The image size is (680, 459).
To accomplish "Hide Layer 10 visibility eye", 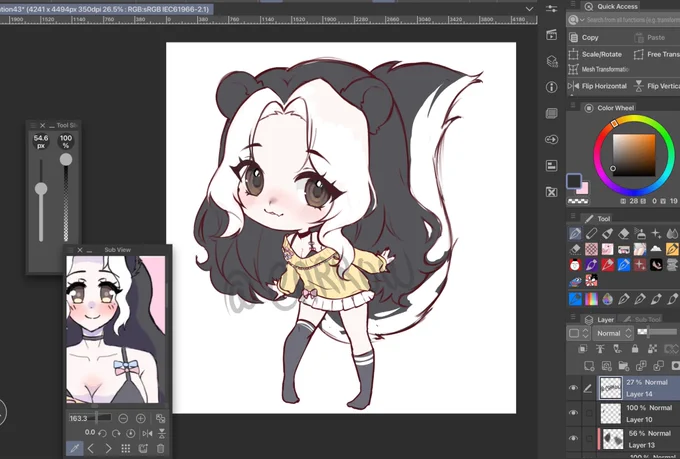I will (573, 413).
